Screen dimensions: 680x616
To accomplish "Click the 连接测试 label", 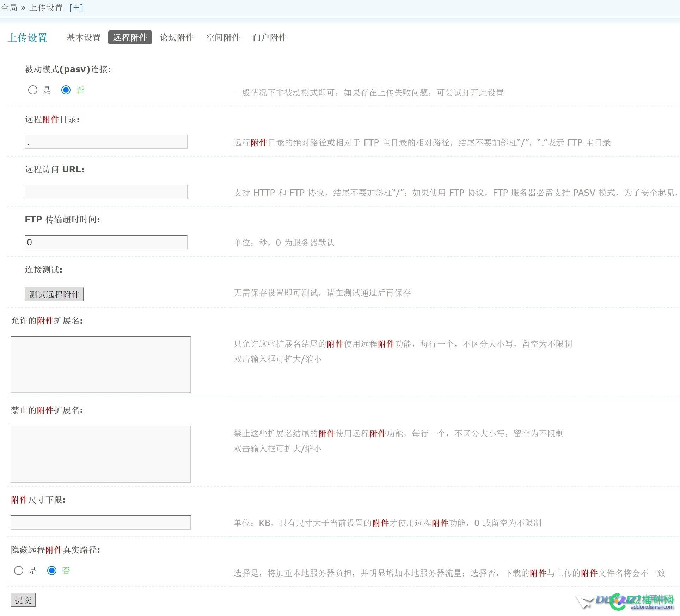I will coord(44,270).
